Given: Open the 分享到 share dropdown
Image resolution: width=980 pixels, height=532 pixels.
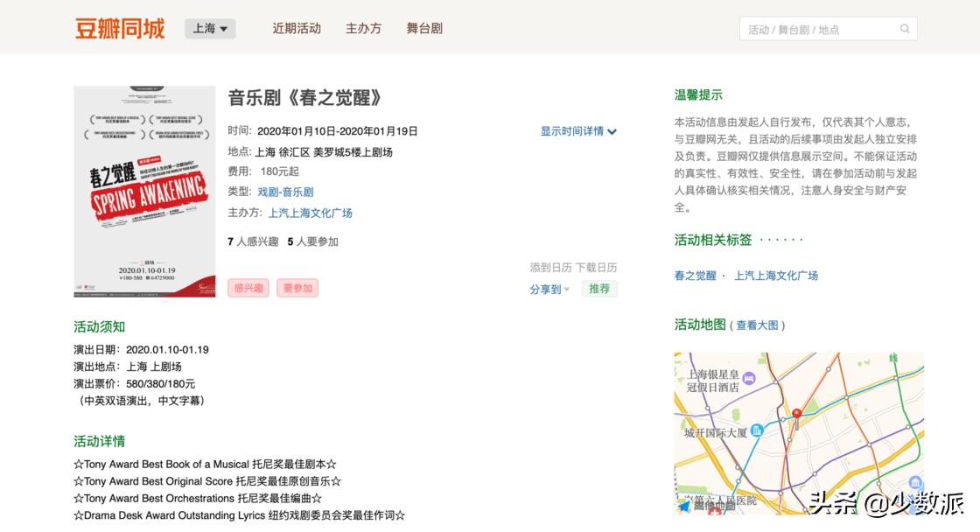Looking at the screenshot, I should point(550,290).
